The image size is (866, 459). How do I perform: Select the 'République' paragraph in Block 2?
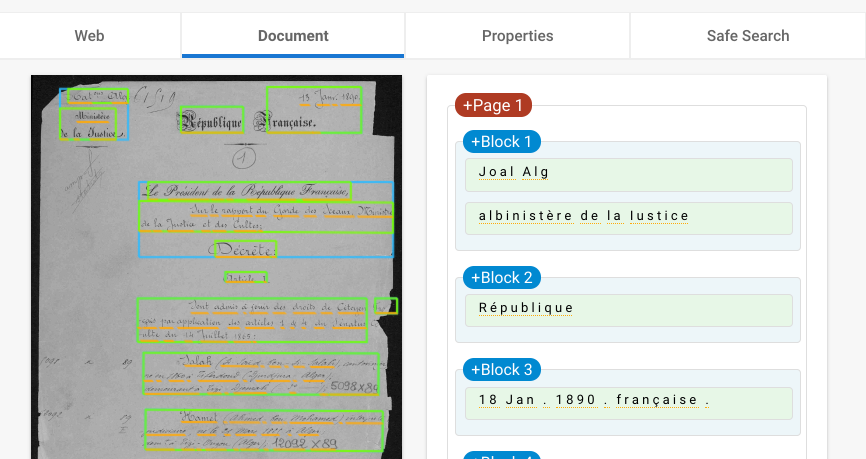point(629,310)
